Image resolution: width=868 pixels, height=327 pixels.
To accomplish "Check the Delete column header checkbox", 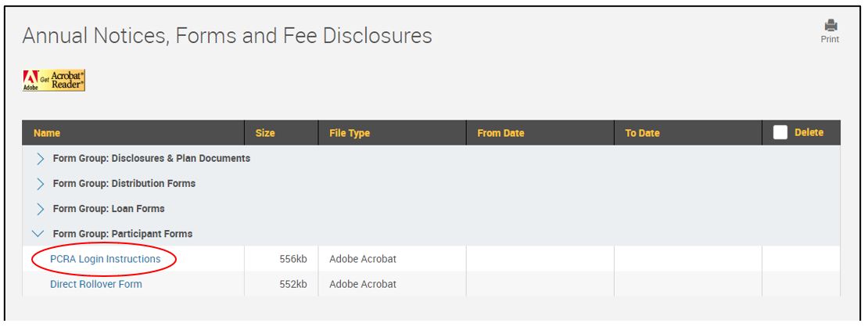I will click(780, 133).
